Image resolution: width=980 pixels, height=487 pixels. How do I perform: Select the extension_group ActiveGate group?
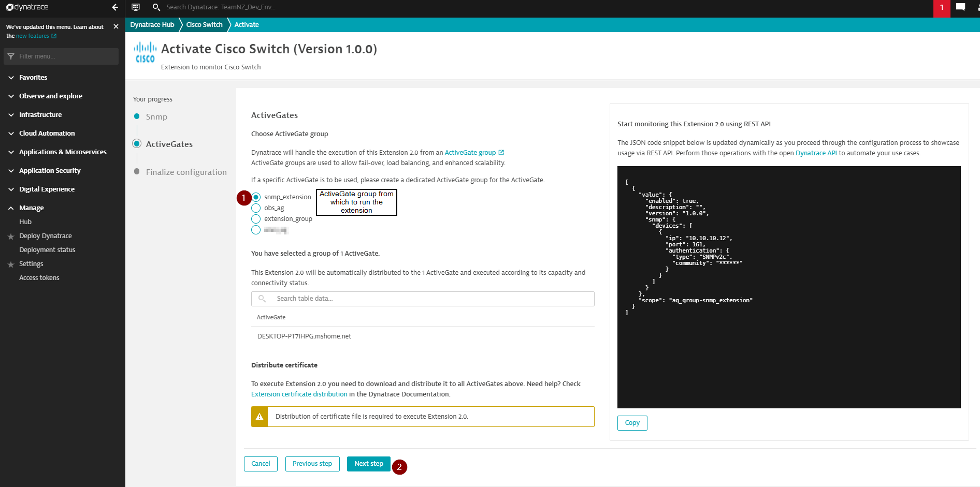256,219
